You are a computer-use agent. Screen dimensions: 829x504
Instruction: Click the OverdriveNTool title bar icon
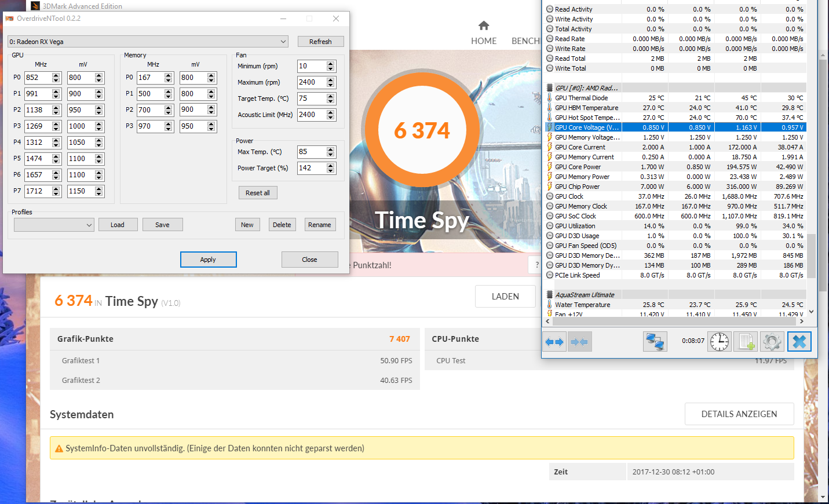pyautogui.click(x=9, y=19)
